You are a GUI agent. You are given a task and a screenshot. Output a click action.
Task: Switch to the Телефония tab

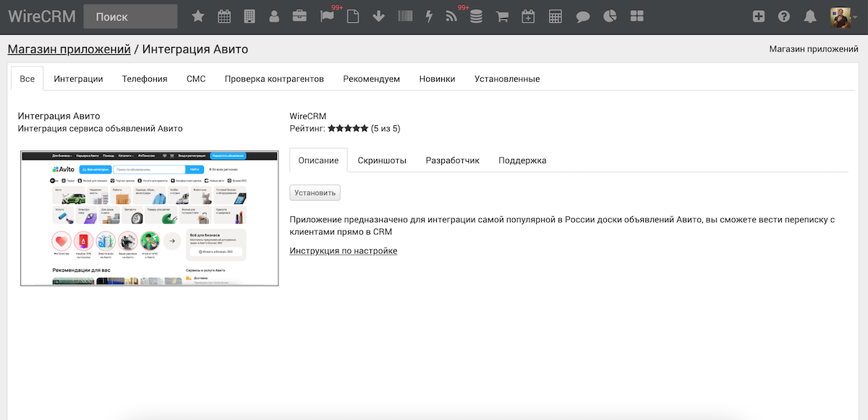(x=145, y=79)
